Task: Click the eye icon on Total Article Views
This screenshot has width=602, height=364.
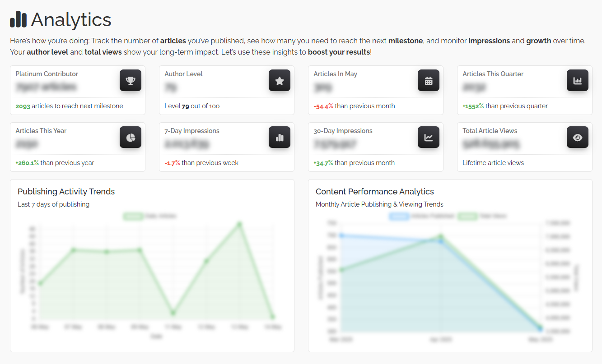Action: (577, 137)
